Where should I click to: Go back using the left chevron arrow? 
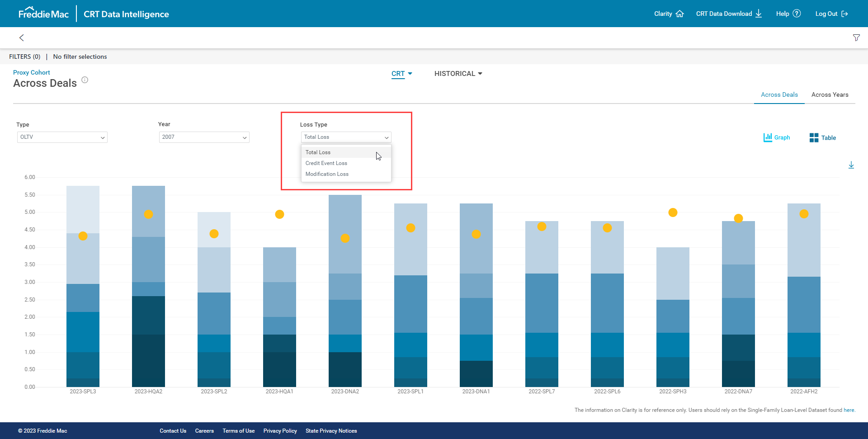pos(21,38)
